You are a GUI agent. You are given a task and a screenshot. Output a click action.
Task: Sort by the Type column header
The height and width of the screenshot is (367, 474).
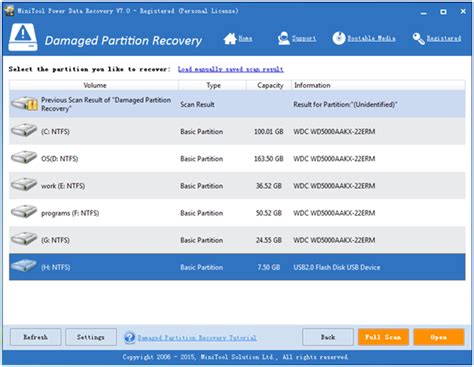[213, 85]
